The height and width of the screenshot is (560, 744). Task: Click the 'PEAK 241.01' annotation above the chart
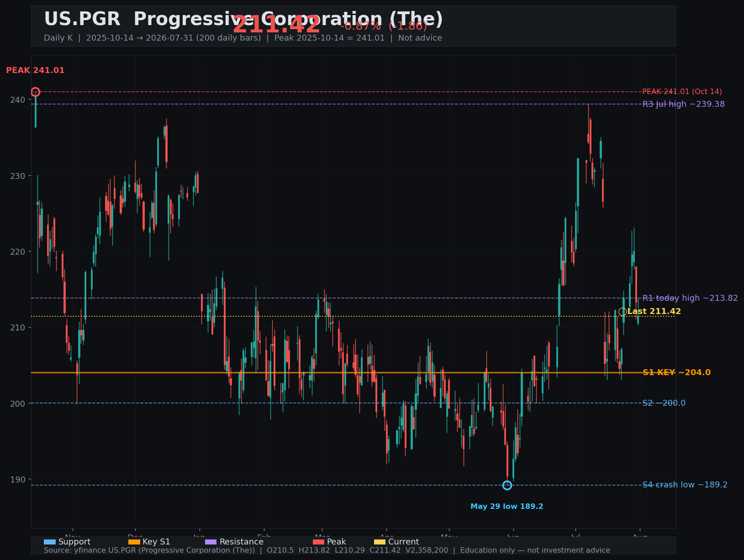coord(35,71)
